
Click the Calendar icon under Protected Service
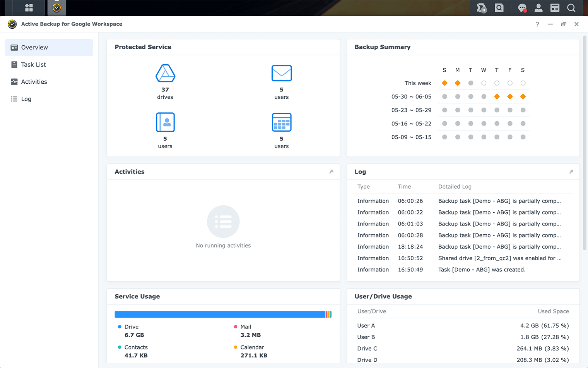click(281, 122)
